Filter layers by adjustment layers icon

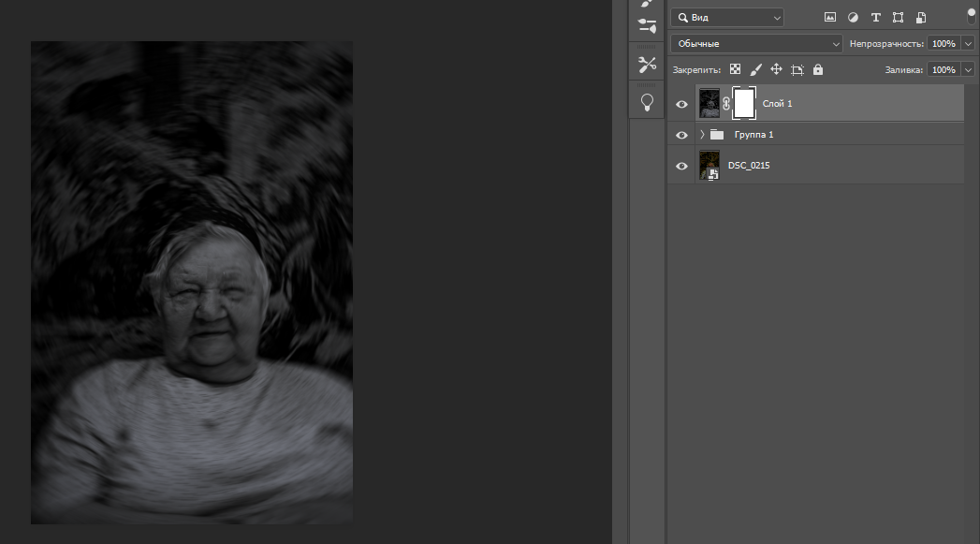coord(853,18)
